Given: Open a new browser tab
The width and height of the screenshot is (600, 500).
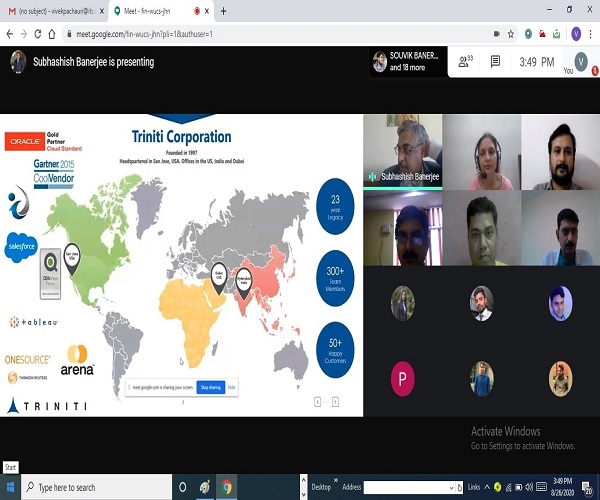Looking at the screenshot, I should point(223,11).
